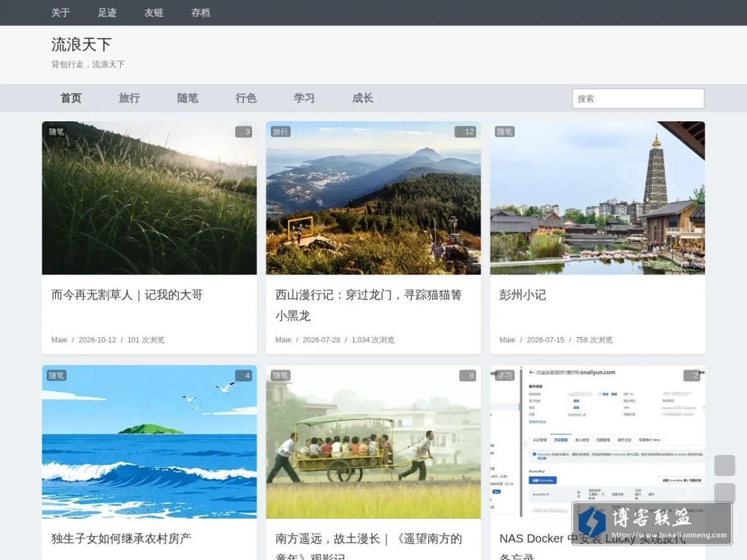Switch to the 旅行 category tab

point(129,98)
